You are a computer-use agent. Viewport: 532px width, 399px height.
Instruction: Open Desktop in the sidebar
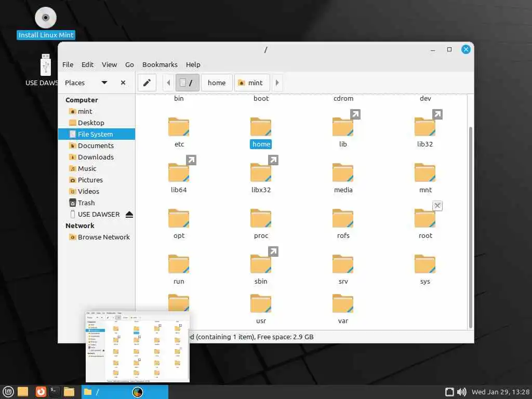pos(96,123)
